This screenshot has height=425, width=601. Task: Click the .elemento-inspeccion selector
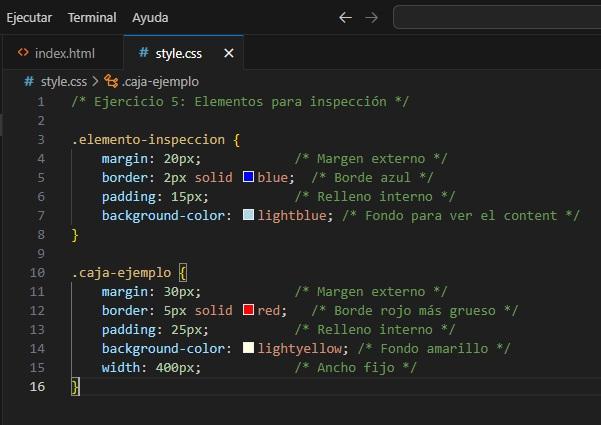pos(148,140)
